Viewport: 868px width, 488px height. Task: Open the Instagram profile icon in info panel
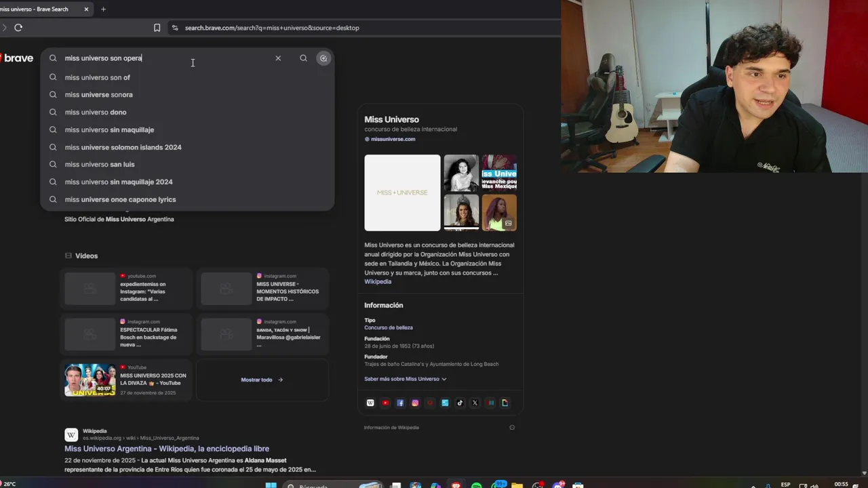415,403
